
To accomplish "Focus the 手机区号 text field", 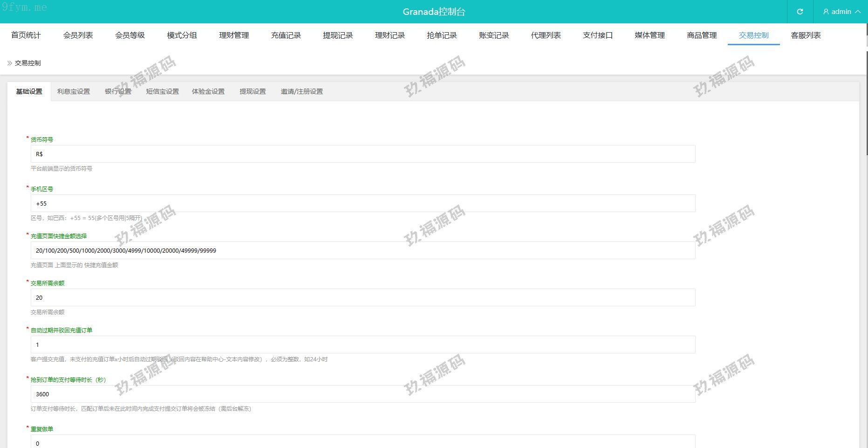I will [362, 204].
